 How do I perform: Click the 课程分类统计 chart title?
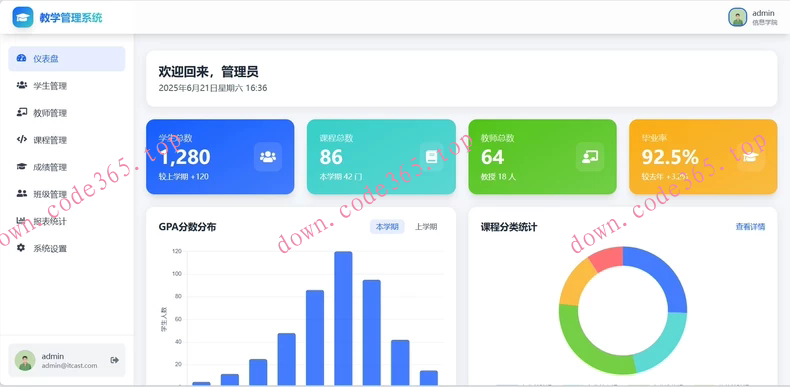coord(509,227)
